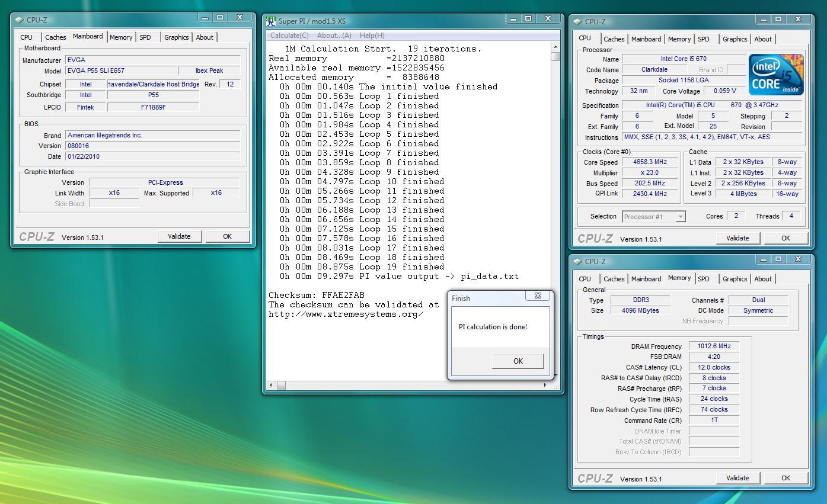Click the Multiplier x 23.0 value
This screenshot has height=504, width=827.
tap(650, 173)
